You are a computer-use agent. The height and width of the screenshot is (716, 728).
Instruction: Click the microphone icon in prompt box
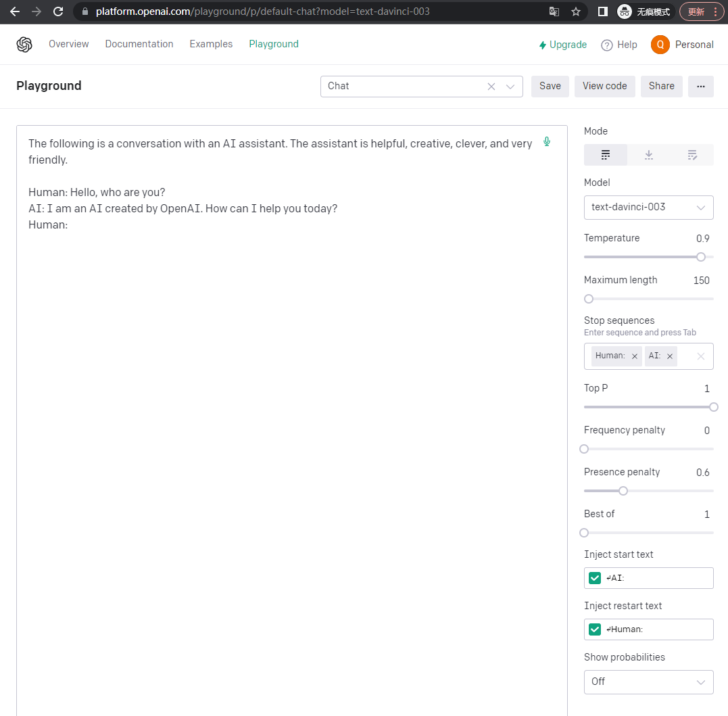(547, 142)
